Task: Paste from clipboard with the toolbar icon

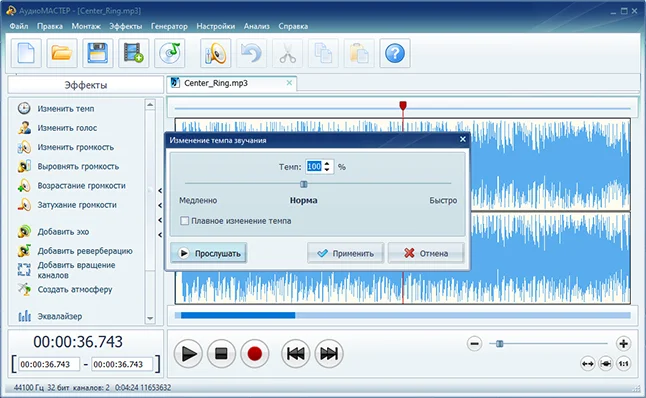Action: (x=359, y=53)
